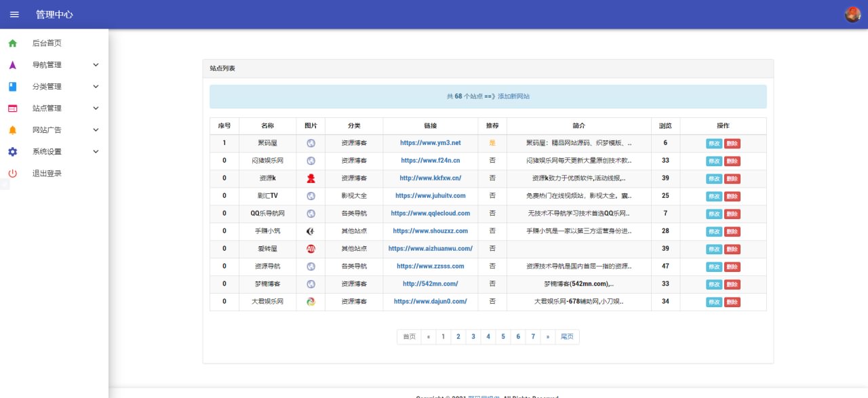Click the green home icon in sidebar

tap(12, 43)
